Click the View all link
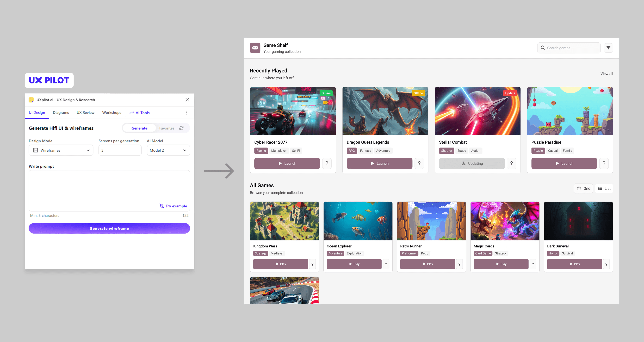The width and height of the screenshot is (644, 342). (x=606, y=74)
